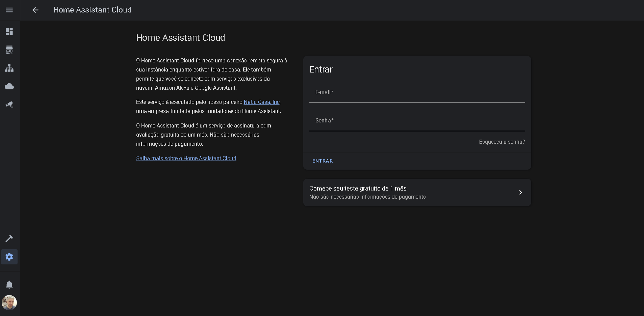The image size is (644, 316).
Task: Focus the E-mail input field
Action: tap(417, 93)
